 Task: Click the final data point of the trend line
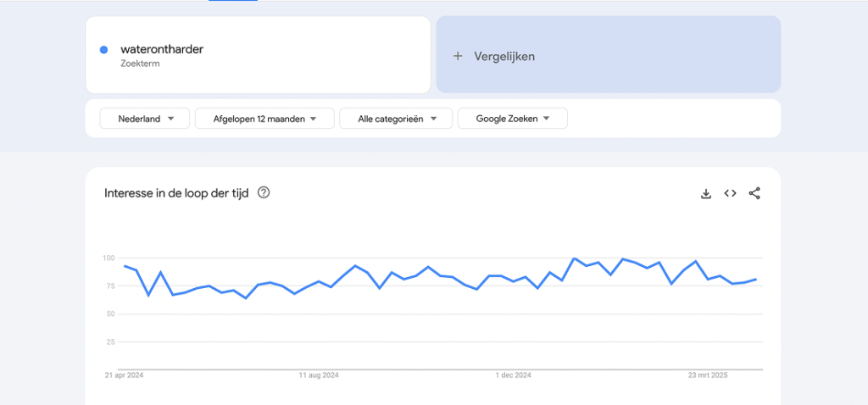pyautogui.click(x=756, y=279)
